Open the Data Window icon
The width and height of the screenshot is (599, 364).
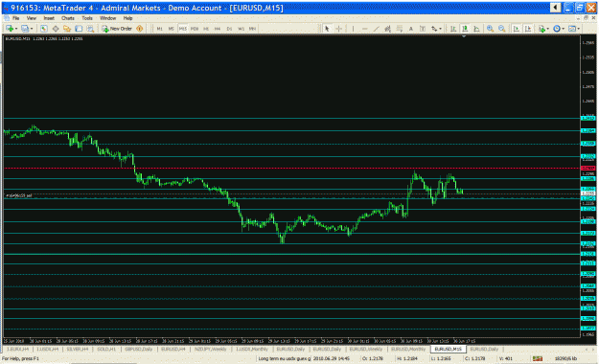click(x=56, y=29)
